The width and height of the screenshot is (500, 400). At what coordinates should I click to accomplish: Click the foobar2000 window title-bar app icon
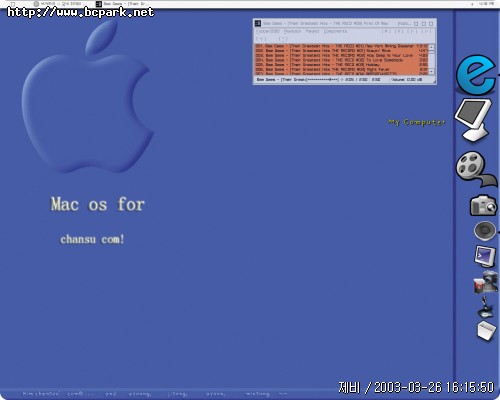(x=258, y=23)
